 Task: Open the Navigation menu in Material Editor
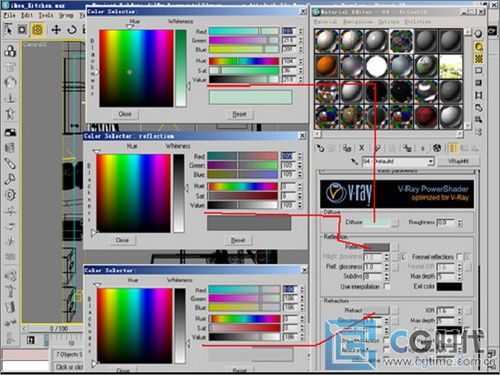358,22
